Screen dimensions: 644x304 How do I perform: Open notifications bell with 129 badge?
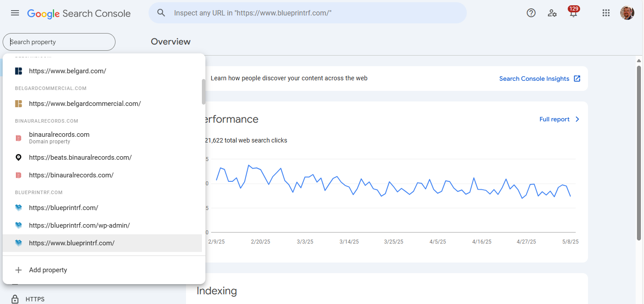tap(573, 13)
